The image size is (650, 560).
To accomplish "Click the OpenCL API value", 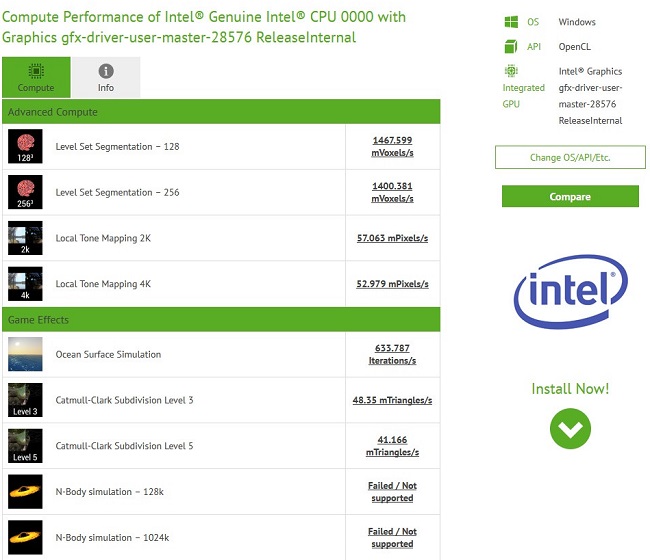I will (575, 46).
